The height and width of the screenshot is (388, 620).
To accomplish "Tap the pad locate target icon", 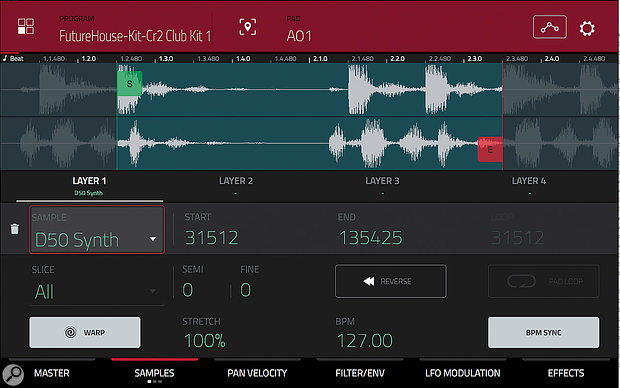I will 248,27.
